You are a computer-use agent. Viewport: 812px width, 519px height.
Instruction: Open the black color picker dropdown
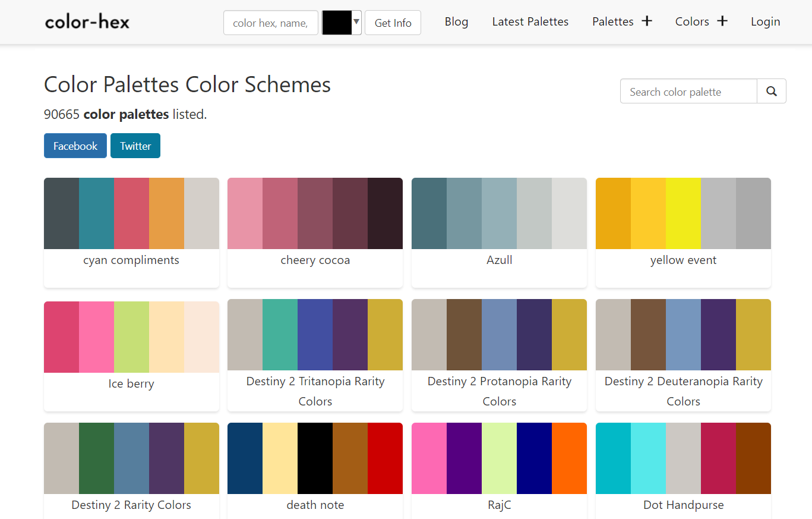[342, 23]
